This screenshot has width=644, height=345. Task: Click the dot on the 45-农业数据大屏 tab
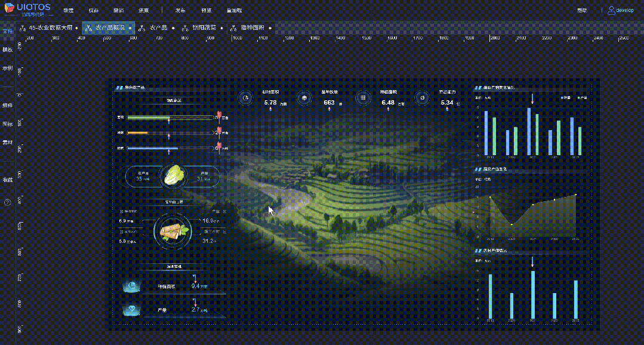[77, 28]
